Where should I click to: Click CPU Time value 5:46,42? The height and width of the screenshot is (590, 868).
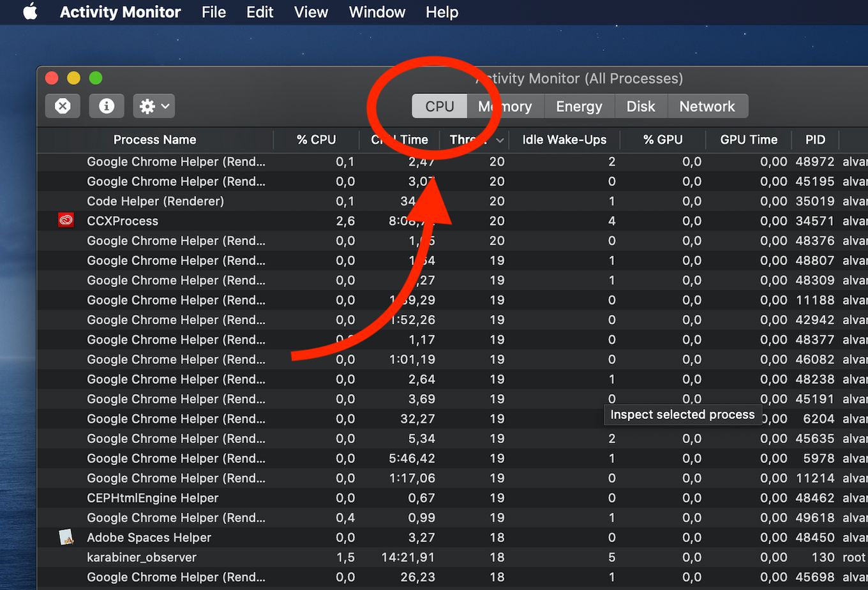pyautogui.click(x=412, y=458)
